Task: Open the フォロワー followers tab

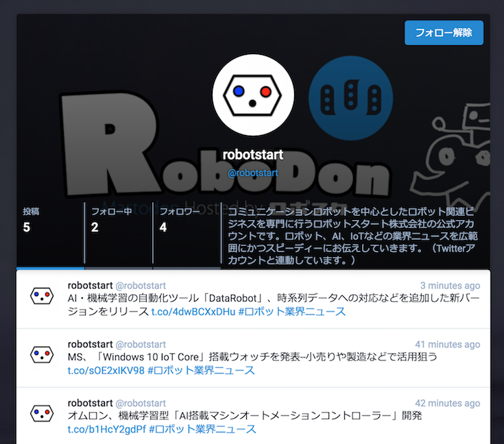Action: pyautogui.click(x=186, y=221)
